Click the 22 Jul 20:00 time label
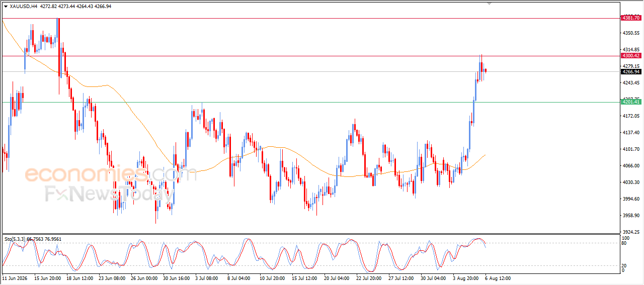Viewport: 644px width, 285px height. pyautogui.click(x=369, y=278)
